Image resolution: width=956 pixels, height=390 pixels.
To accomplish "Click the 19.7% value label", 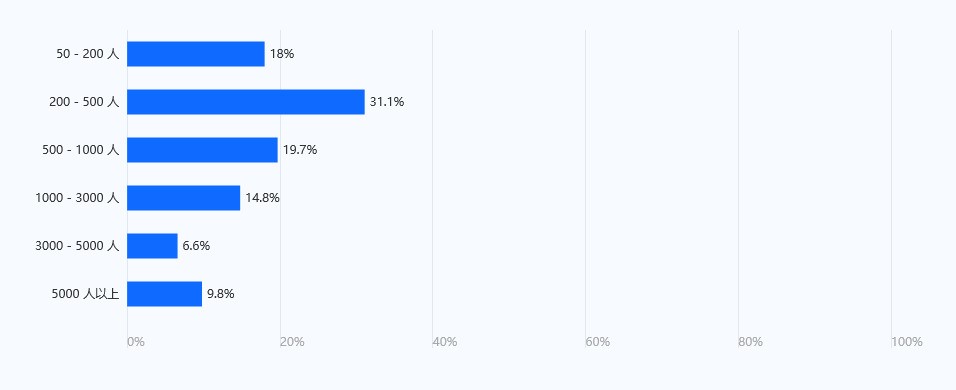I will [300, 150].
